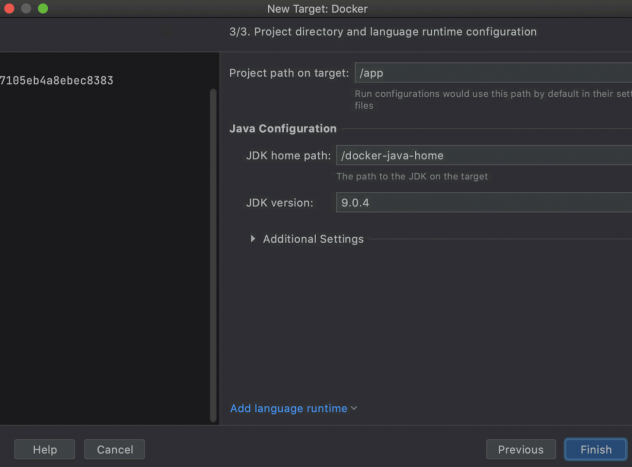Cancel the new target wizard
Viewport: 632px width, 467px height.
pyautogui.click(x=115, y=449)
